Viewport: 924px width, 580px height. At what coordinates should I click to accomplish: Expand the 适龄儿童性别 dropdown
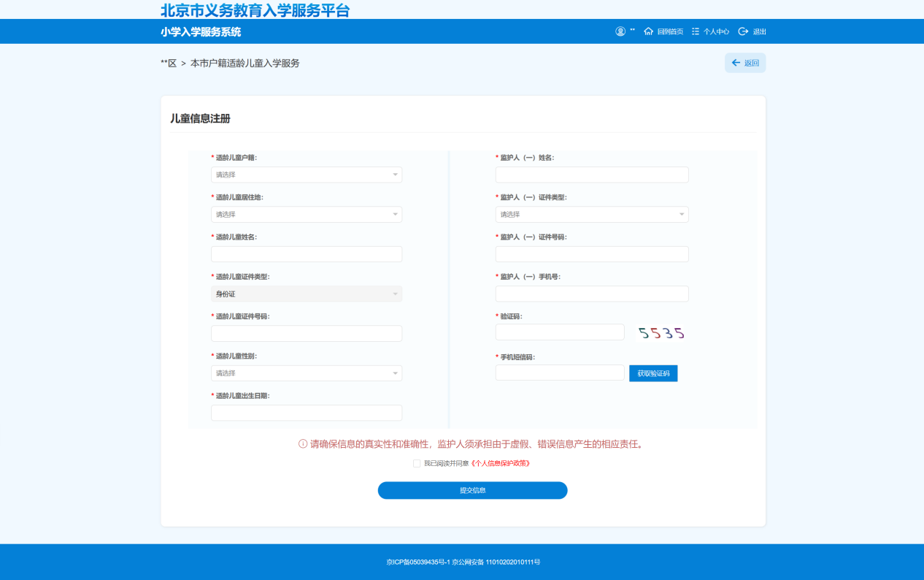pos(307,373)
